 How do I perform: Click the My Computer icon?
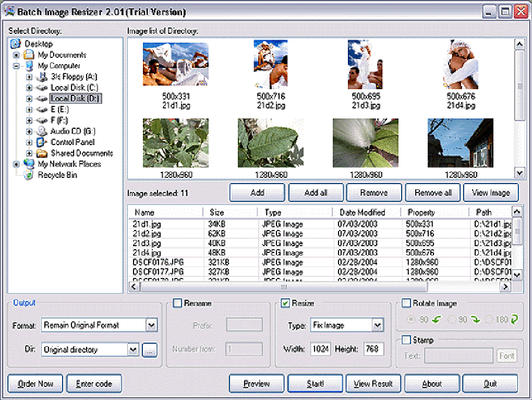pos(29,66)
